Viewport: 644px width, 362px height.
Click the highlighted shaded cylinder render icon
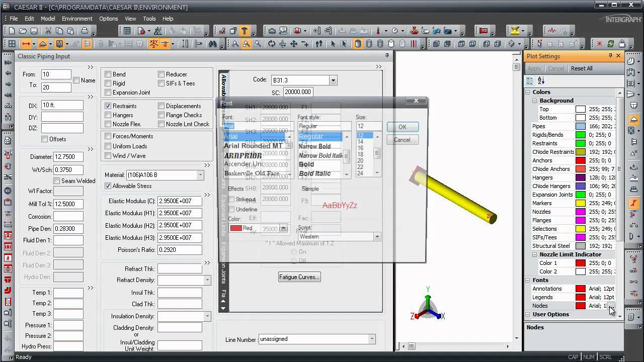point(358,44)
